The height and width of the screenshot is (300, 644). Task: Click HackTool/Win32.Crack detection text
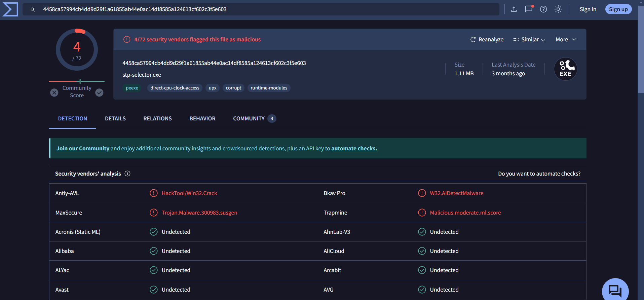click(189, 193)
